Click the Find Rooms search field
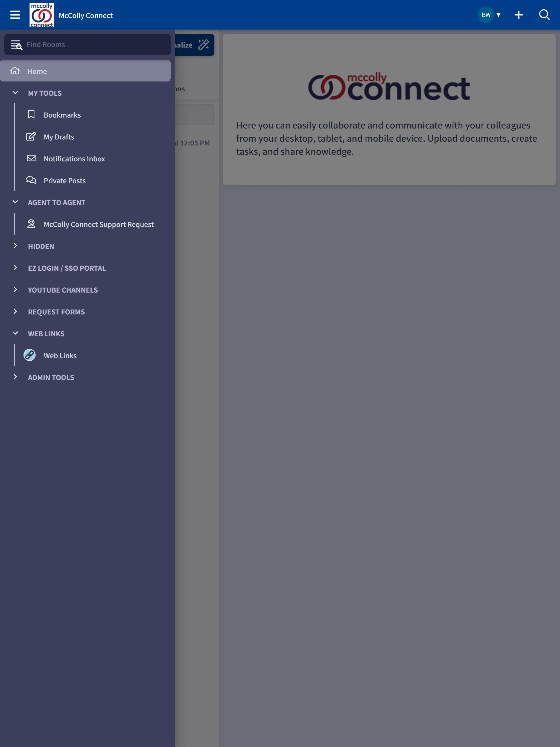Viewport: 560px width, 747px height. pos(87,45)
